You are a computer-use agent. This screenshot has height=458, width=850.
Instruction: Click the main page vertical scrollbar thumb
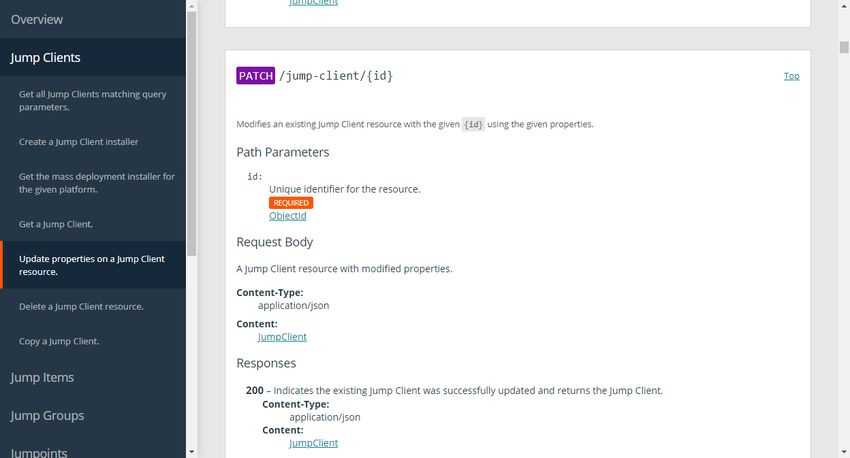point(843,47)
